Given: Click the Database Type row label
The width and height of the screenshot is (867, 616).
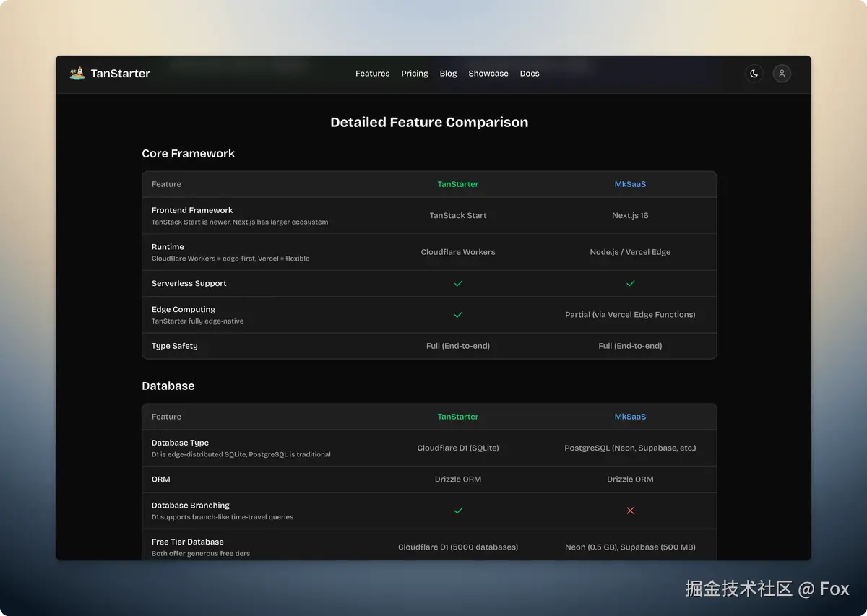Looking at the screenshot, I should (x=180, y=443).
